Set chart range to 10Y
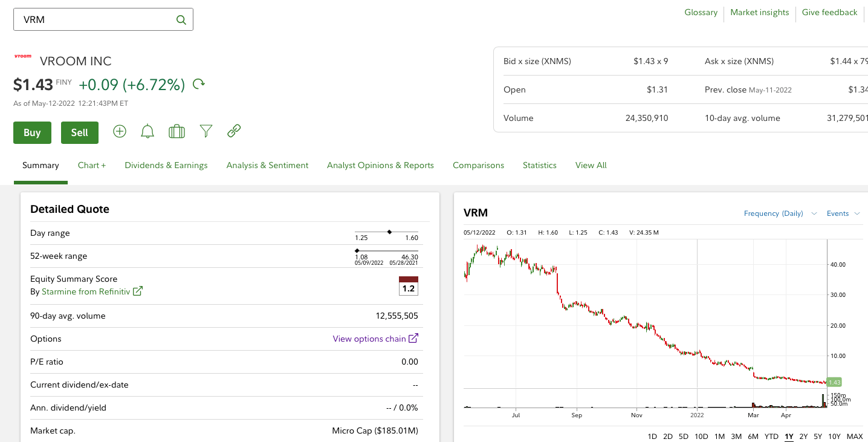Viewport: 868px width, 442px height. pos(834,437)
